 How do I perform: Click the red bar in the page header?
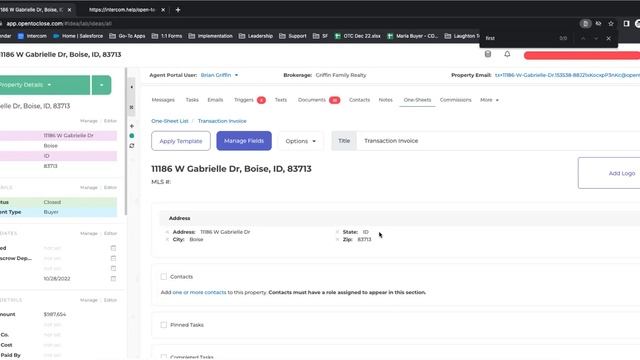click(582, 55)
